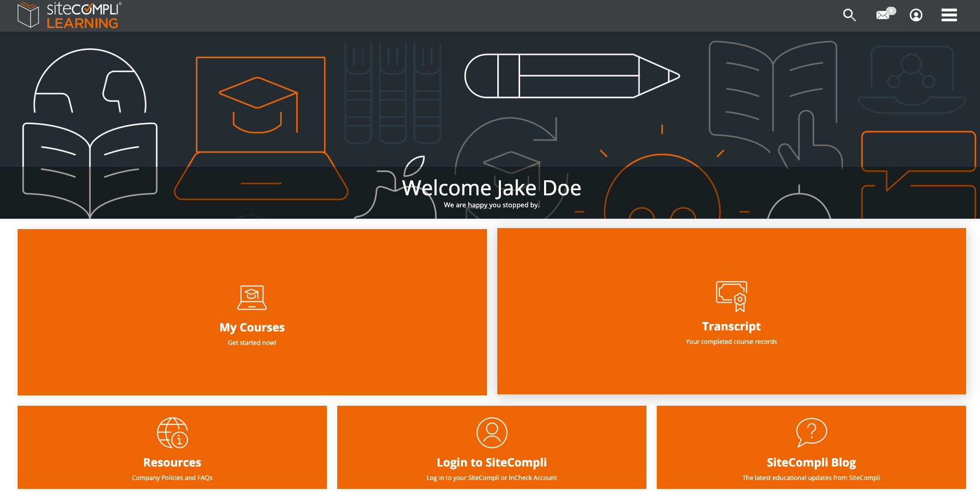Click the SiteCompli Blog question bubble icon
Image resolution: width=980 pixels, height=492 pixels.
point(812,432)
